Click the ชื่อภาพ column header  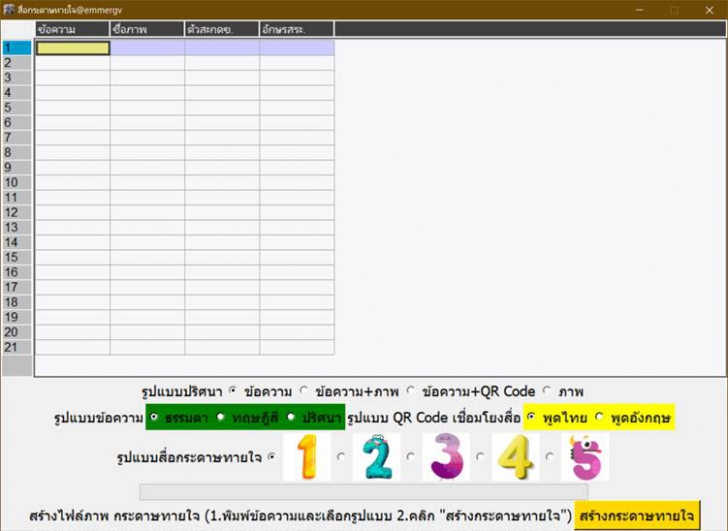[x=147, y=29]
